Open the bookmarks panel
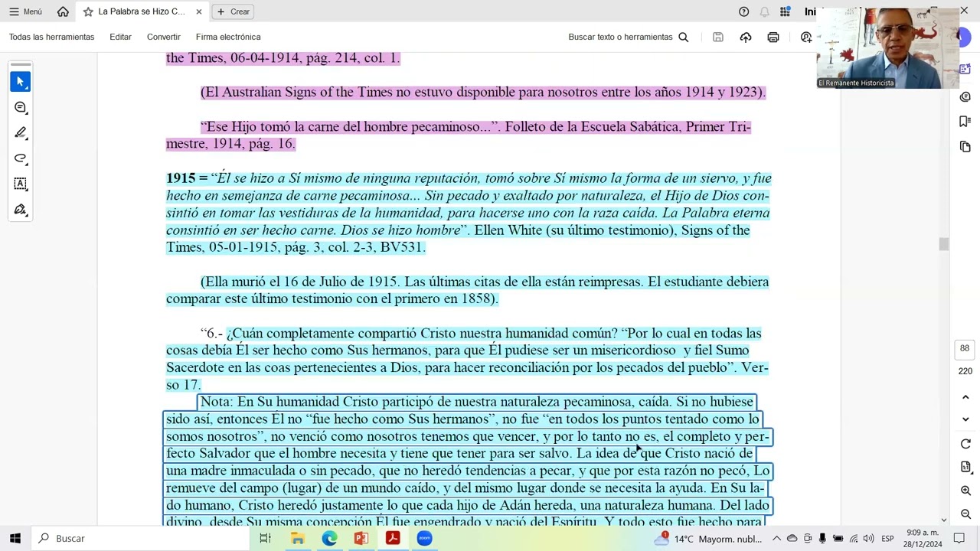 click(x=965, y=122)
